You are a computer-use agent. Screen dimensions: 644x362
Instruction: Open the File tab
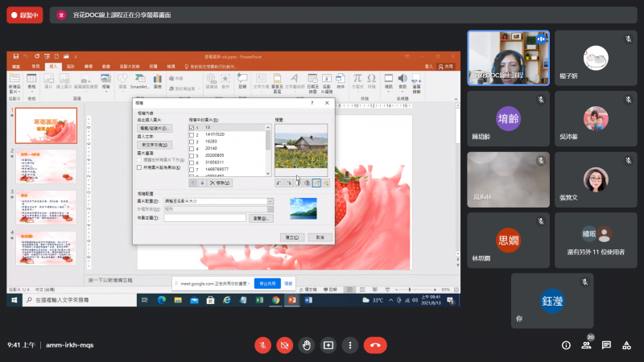[x=15, y=67]
